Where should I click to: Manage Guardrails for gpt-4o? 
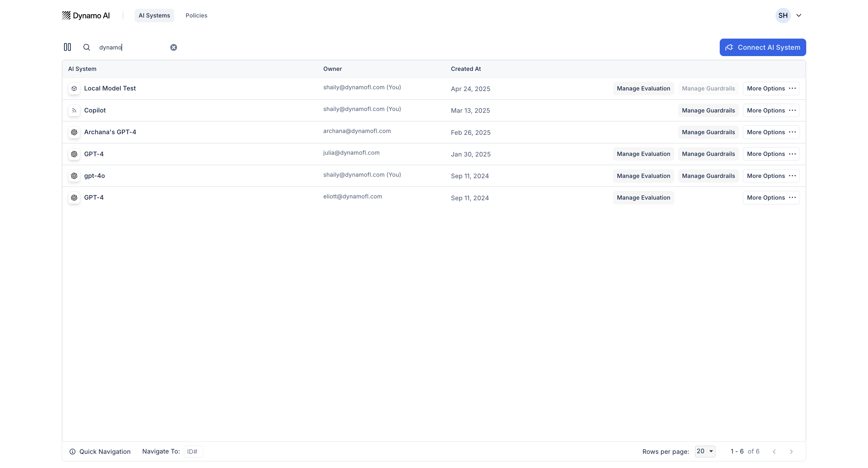tap(708, 176)
